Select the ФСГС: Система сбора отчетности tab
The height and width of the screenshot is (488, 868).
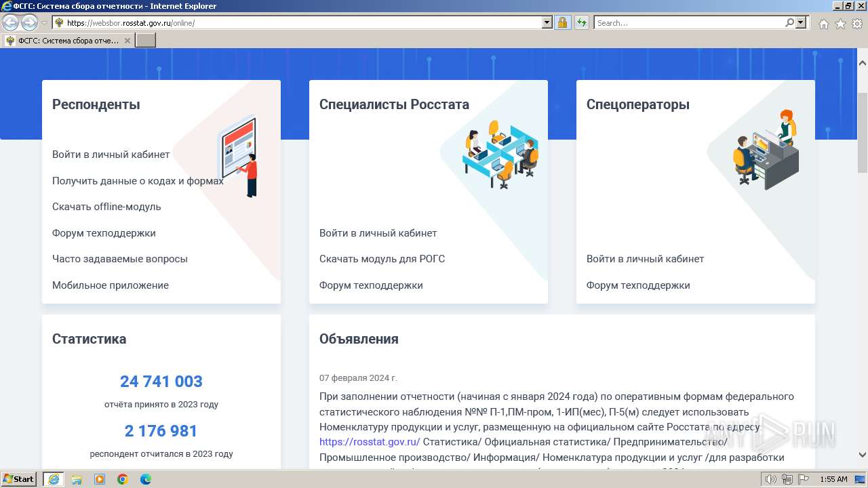pos(68,41)
